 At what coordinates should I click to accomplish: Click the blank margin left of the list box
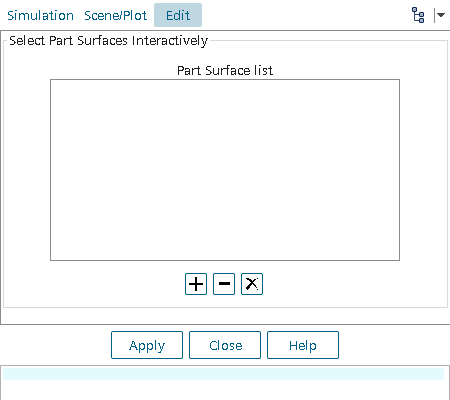pos(27,170)
